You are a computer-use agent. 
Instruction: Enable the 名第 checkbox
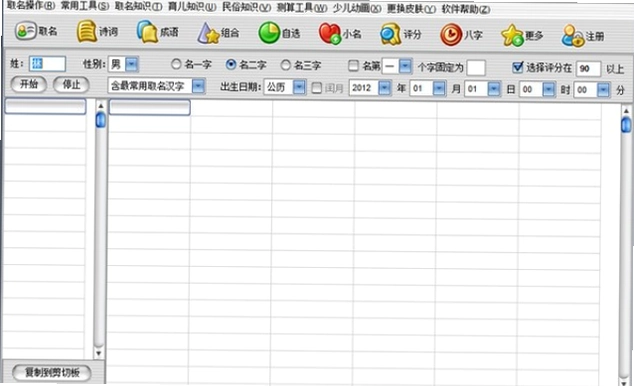353,65
